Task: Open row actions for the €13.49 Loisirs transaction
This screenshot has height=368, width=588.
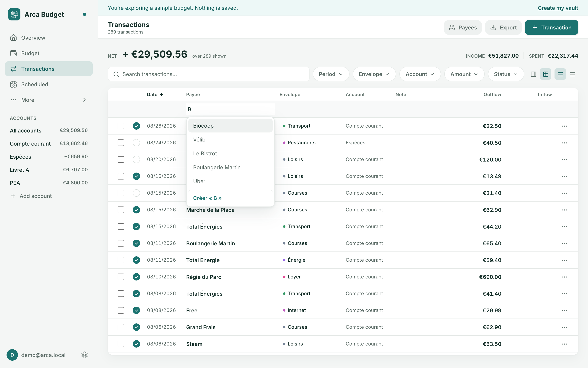Action: point(565,176)
